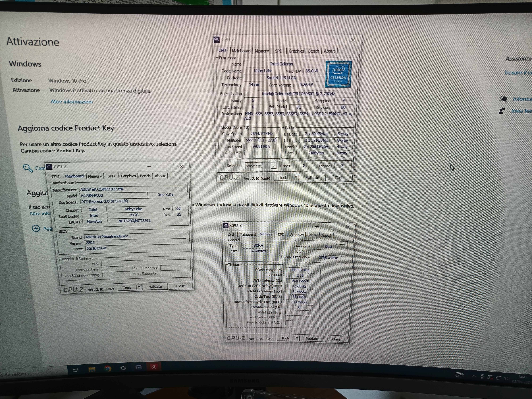Select the CPU-Z chip icon in the taskbar
The image size is (532, 399).
(x=139, y=367)
